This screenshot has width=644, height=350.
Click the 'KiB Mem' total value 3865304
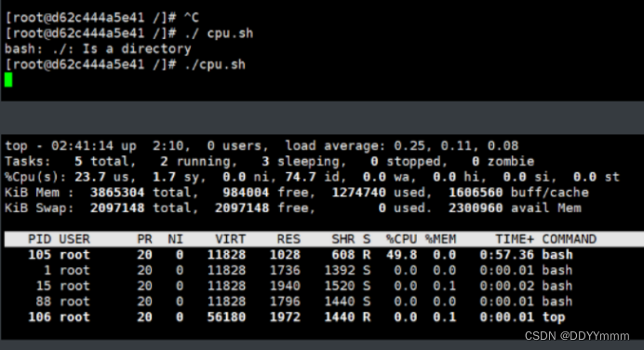coord(117,193)
